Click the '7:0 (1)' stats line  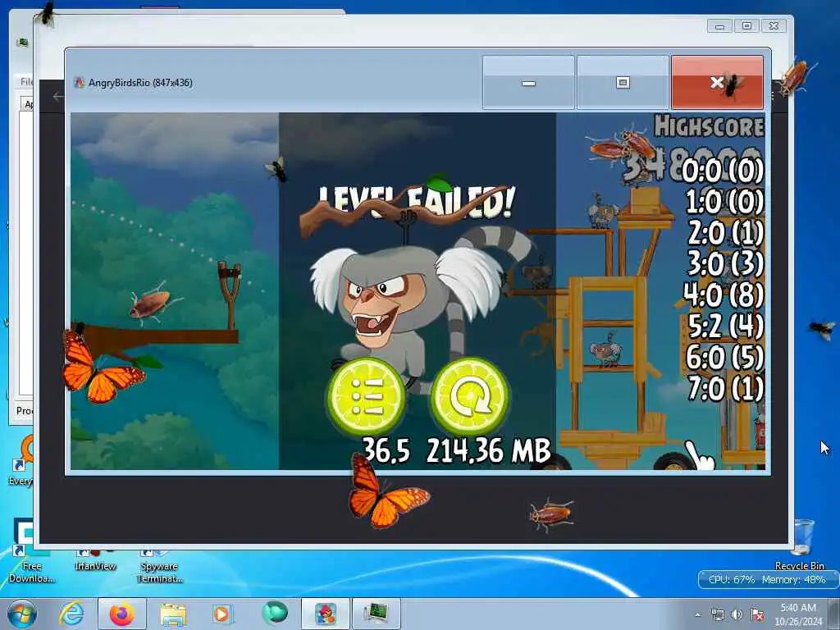pyautogui.click(x=726, y=388)
